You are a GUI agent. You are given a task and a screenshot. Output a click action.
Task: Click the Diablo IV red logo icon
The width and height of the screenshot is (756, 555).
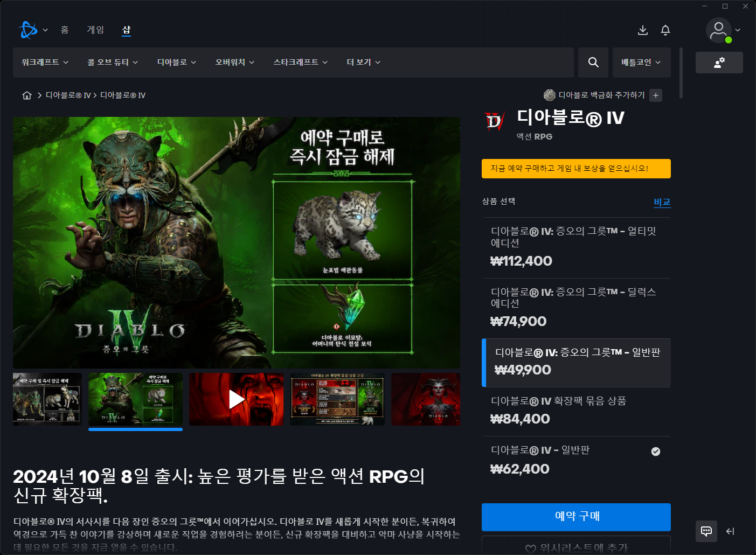[495, 121]
